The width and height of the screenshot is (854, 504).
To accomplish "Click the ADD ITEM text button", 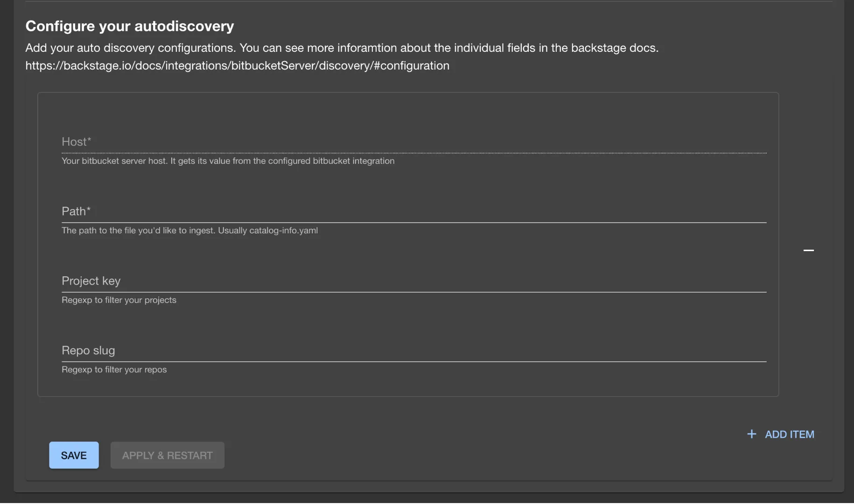I will (x=789, y=434).
